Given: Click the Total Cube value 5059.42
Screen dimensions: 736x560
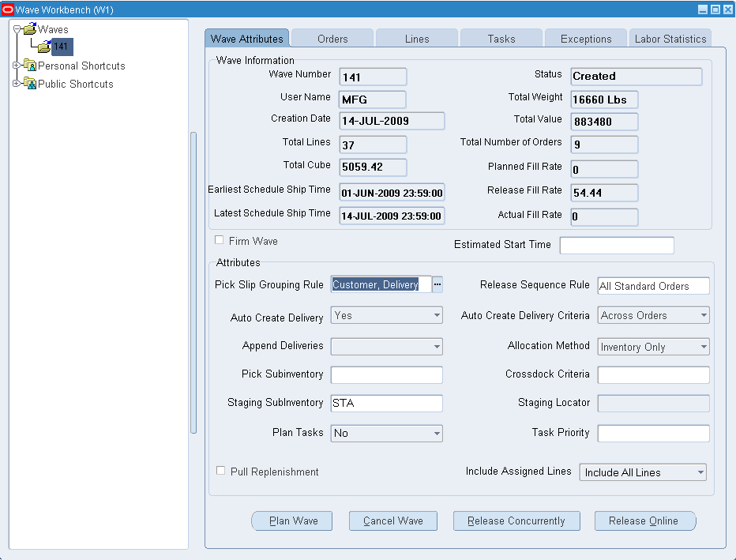Looking at the screenshot, I should [x=373, y=167].
